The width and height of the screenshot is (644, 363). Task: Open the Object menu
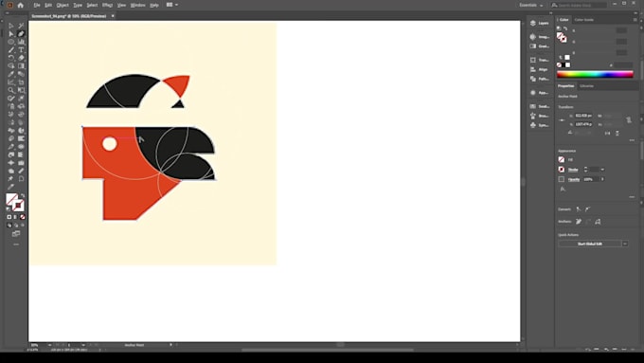click(x=63, y=5)
